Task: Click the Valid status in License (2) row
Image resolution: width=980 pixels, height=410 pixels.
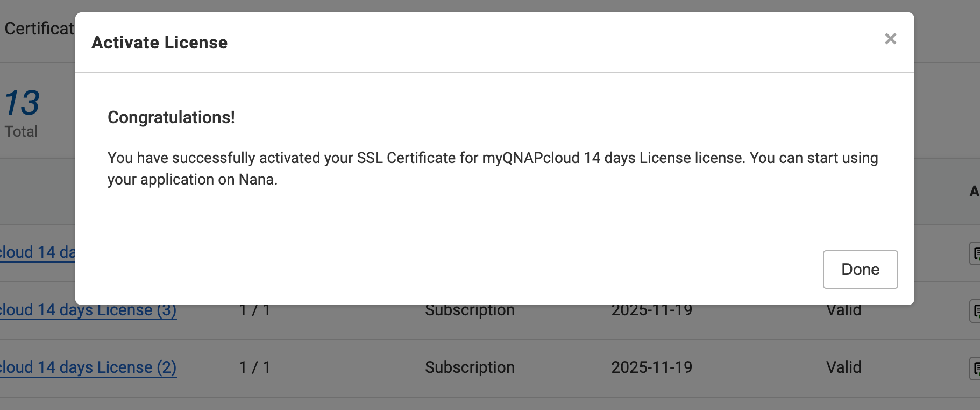Action: coord(843,367)
